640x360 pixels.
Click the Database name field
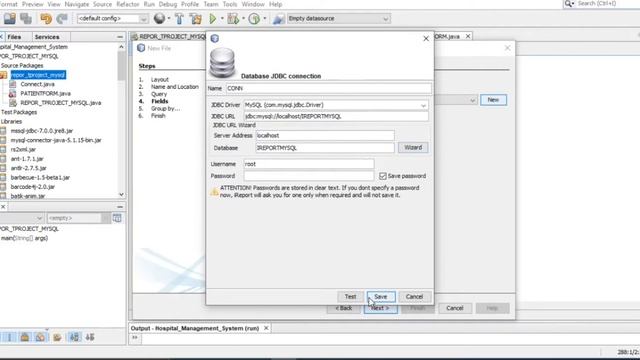click(325, 148)
